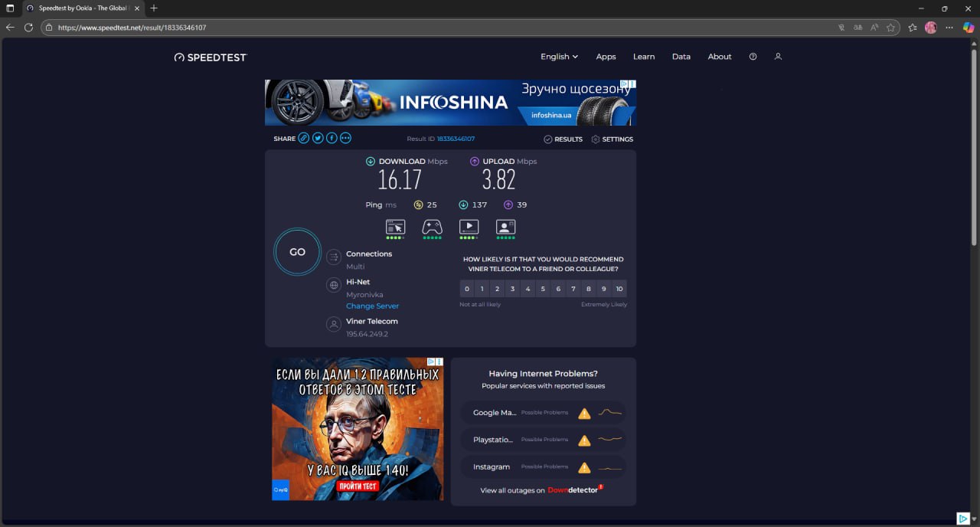
Task: Click the person icon beside Viner Telecom
Action: click(334, 324)
